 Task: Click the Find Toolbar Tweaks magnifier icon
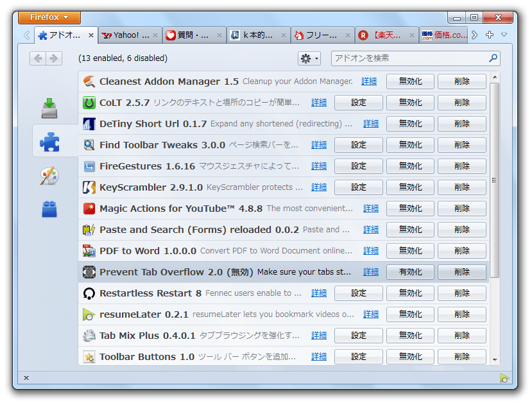pyautogui.click(x=89, y=145)
